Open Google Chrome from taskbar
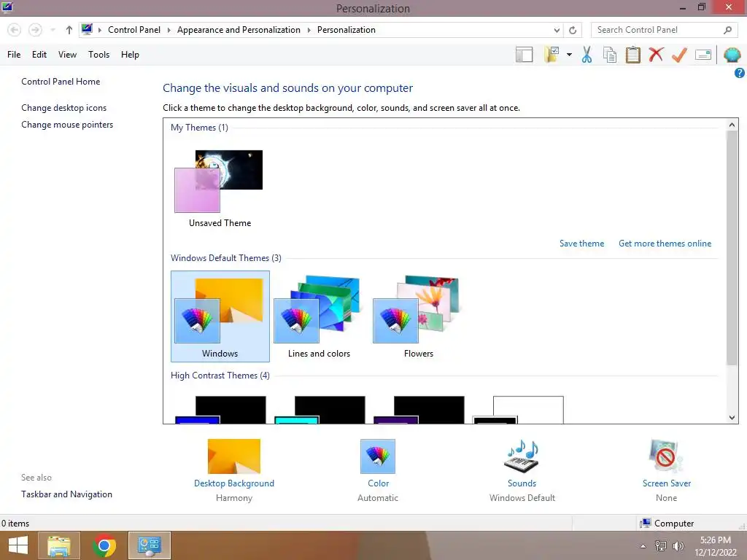This screenshot has width=747, height=560. [104, 545]
